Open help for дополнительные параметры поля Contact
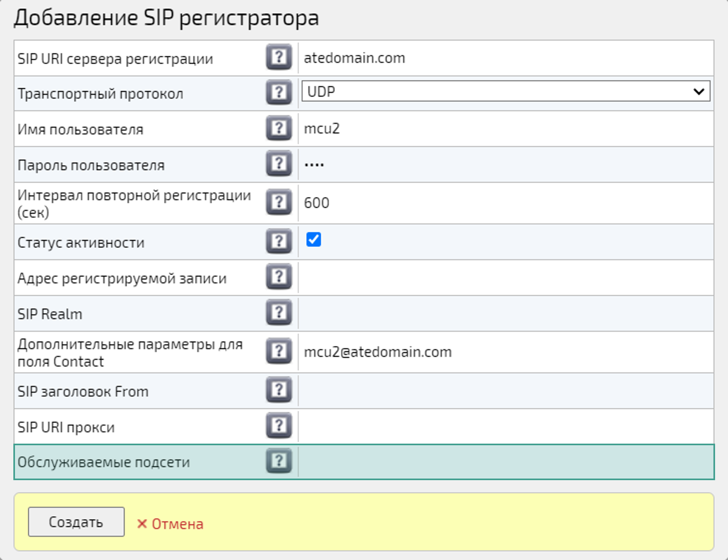This screenshot has height=560, width=728. [x=279, y=351]
